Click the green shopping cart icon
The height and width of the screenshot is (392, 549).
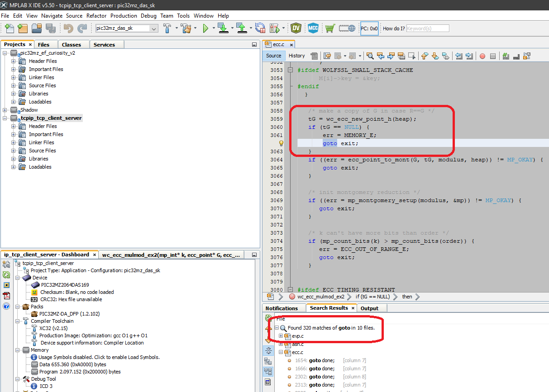pyautogui.click(x=330, y=28)
